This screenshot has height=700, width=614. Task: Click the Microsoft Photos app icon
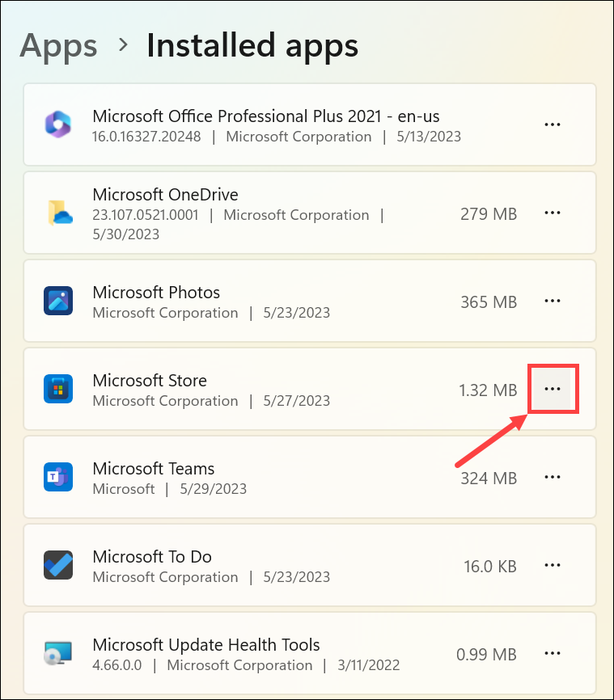58,302
